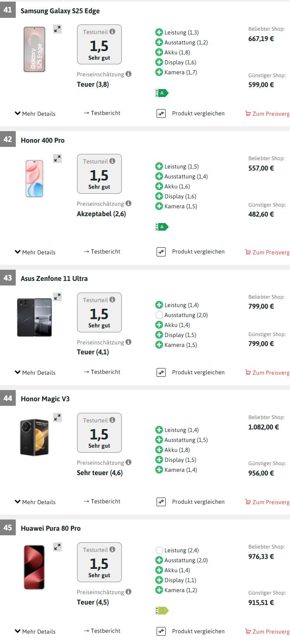The width and height of the screenshot is (290, 644).
Task: Click the Asus Zenfone 11 Ultra product thumbnail
Action: pyautogui.click(x=34, y=317)
